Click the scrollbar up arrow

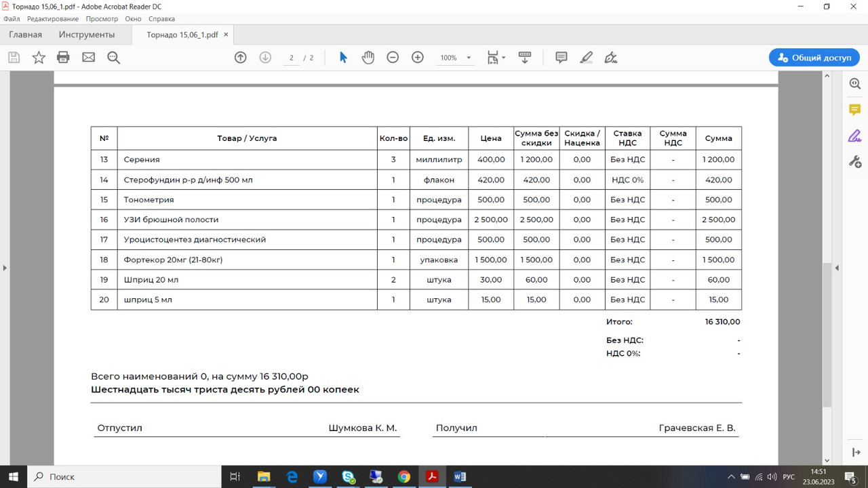coord(827,75)
